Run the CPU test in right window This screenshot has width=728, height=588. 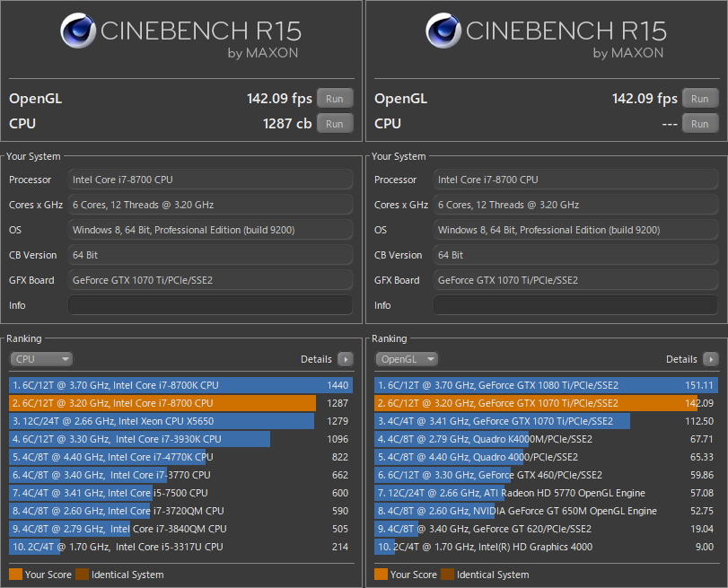click(x=700, y=124)
